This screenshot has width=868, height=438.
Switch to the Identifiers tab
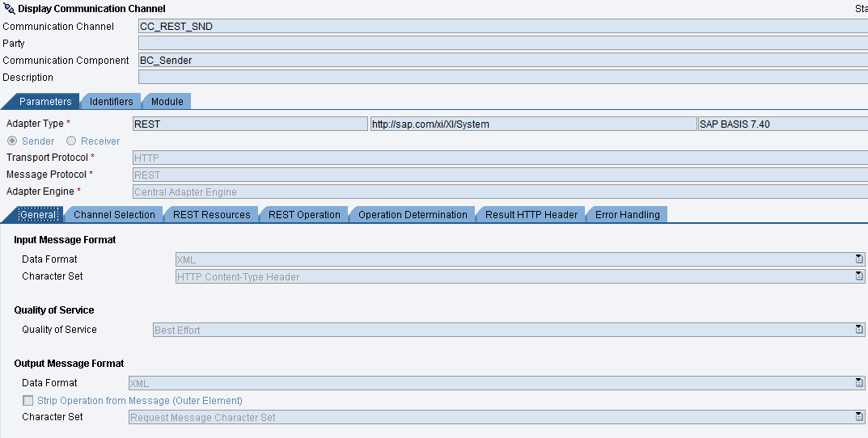111,101
